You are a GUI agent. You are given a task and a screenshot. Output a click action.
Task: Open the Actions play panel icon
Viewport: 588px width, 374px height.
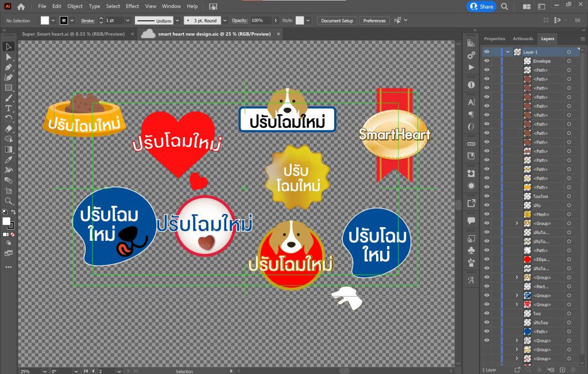[x=471, y=68]
